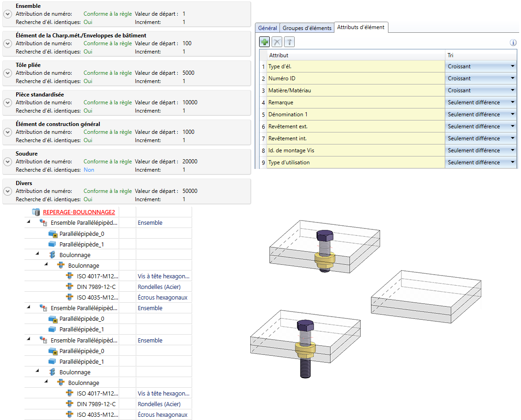This screenshot has height=420, width=521.
Task: Click the green plus add-attribute icon
Action: [265, 42]
